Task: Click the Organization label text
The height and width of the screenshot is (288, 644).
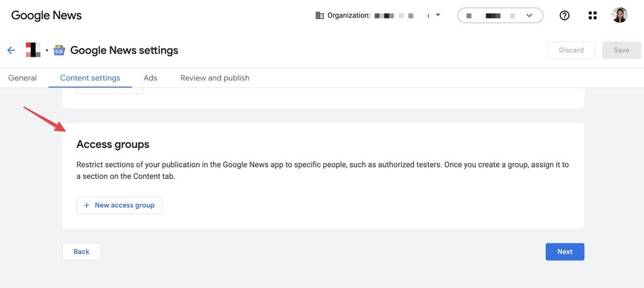Action: (x=349, y=16)
